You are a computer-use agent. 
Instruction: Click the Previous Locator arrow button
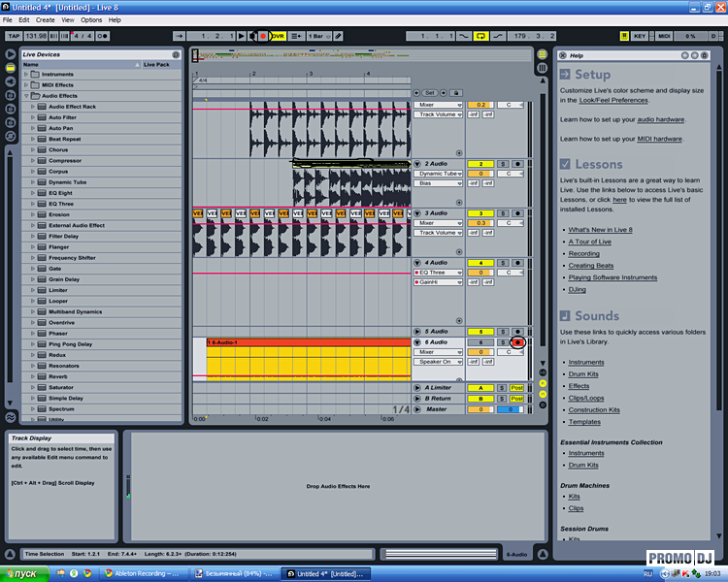coord(416,93)
